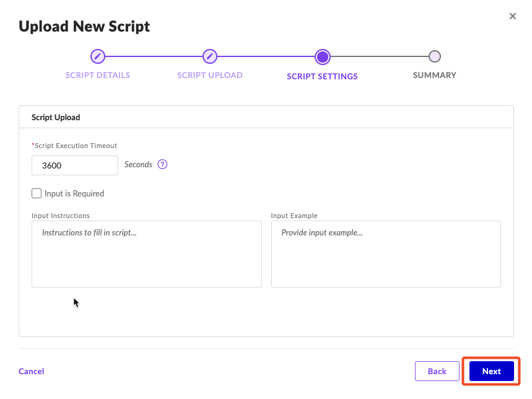Select the filled Script Settings step circle
This screenshot has height=399, width=532.
(x=322, y=57)
